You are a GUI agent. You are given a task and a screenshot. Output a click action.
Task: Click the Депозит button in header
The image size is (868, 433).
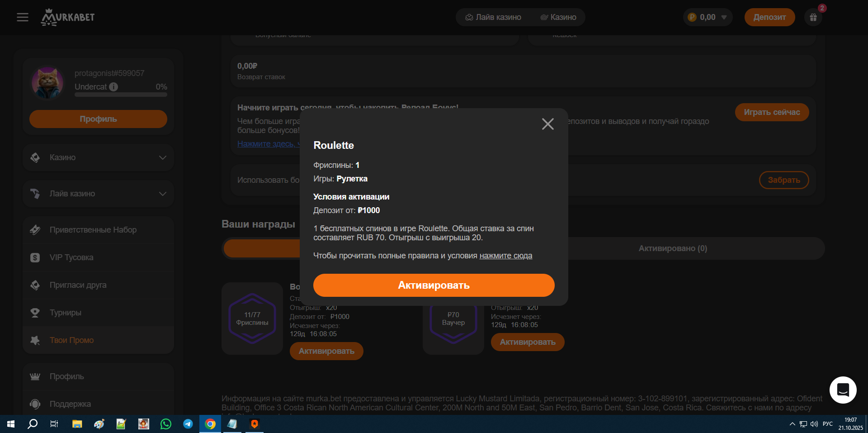[769, 17]
